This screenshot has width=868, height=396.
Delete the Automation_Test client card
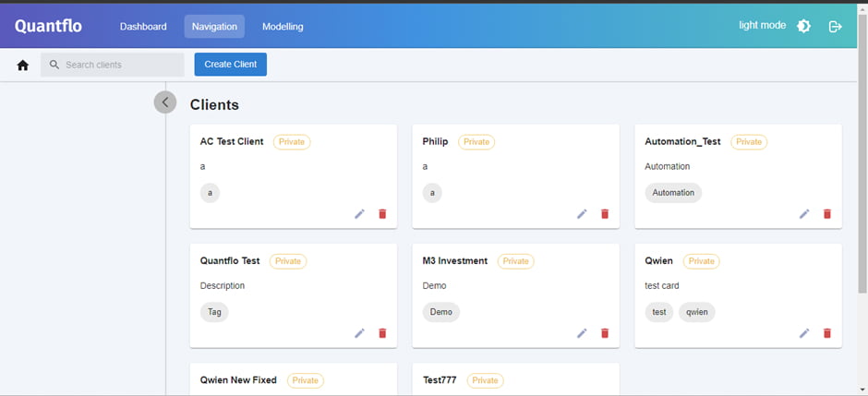coord(827,213)
